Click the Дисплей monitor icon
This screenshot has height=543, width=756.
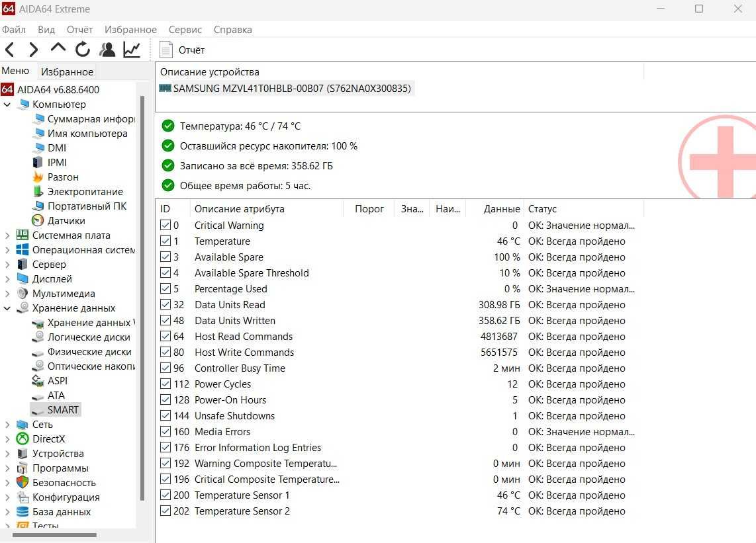(x=23, y=278)
